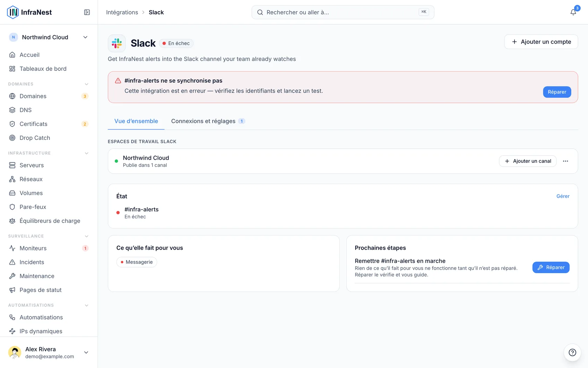Open Pages de statut
Screen dimensions: 588x368
pyautogui.click(x=49, y=290)
